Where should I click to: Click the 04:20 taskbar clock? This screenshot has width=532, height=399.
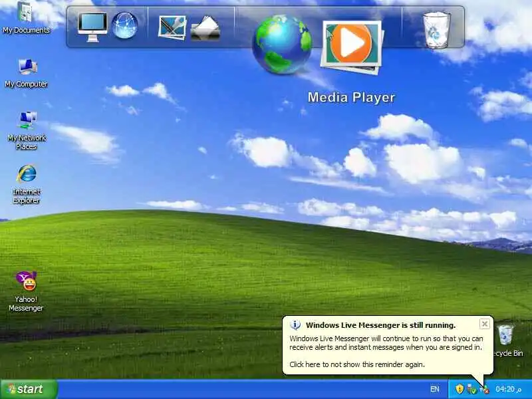(x=508, y=389)
